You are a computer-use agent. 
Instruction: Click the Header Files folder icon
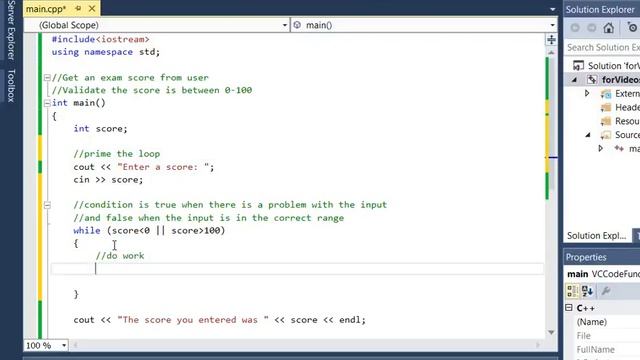click(606, 107)
